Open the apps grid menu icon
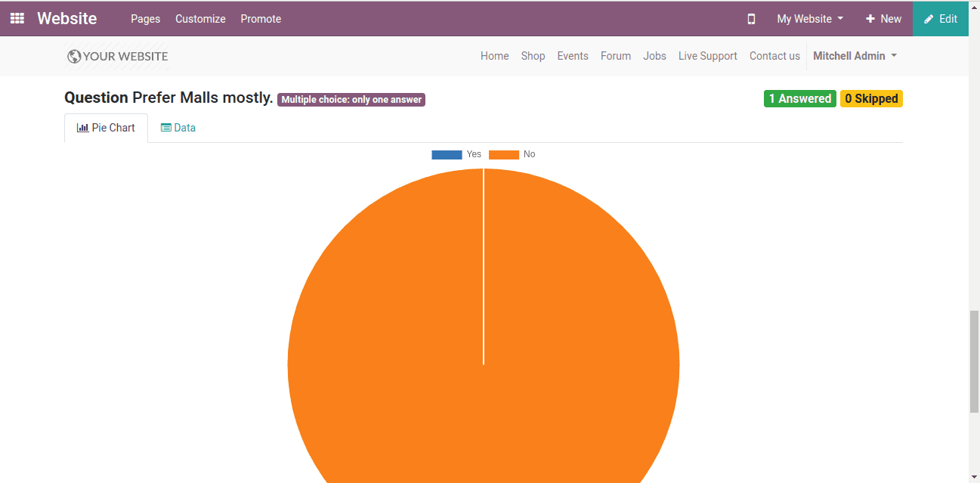 [17, 19]
